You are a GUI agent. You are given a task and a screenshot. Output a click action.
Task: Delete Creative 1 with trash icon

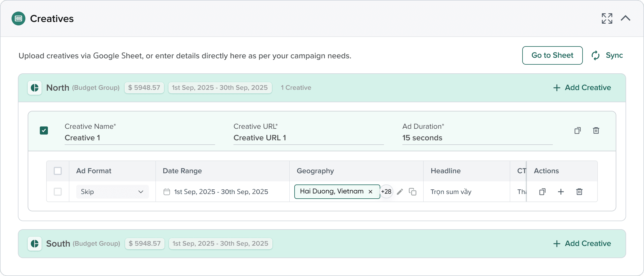click(596, 130)
